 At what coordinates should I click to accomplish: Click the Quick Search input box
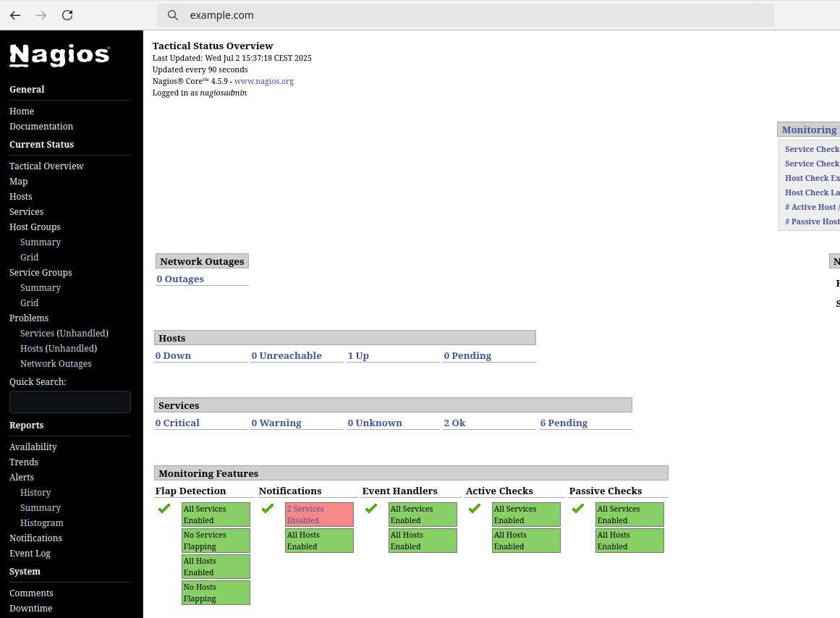[x=70, y=402]
